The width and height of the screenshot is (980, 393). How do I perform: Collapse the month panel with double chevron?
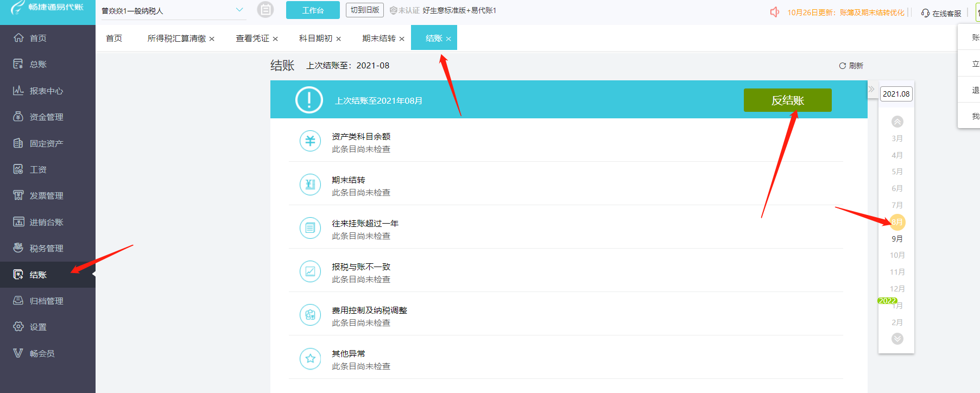pyautogui.click(x=871, y=89)
